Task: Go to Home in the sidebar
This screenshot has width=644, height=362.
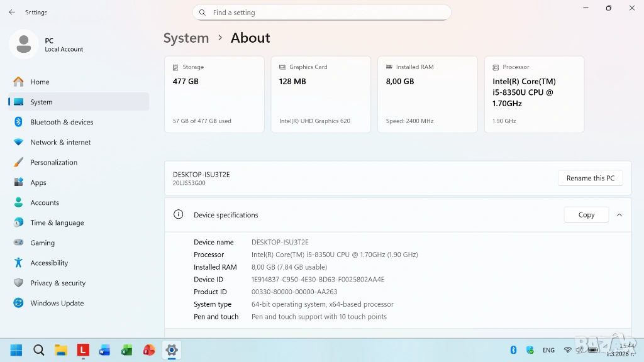Action: coord(40,82)
